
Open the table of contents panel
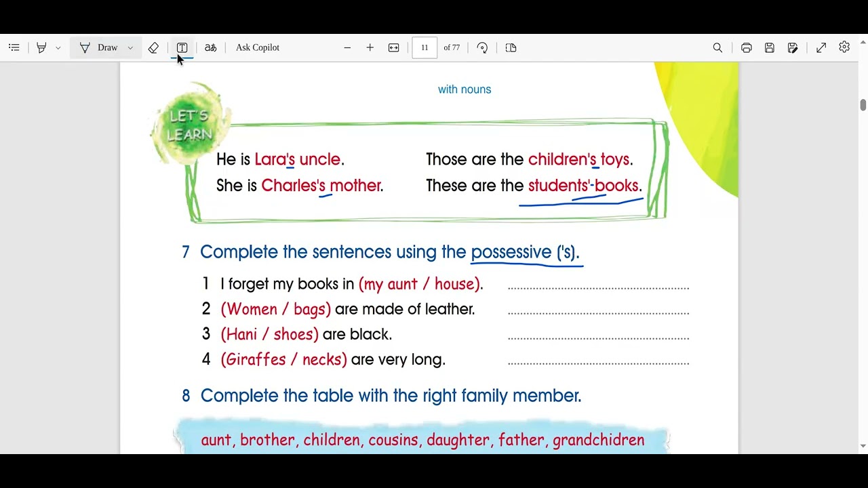(x=14, y=47)
